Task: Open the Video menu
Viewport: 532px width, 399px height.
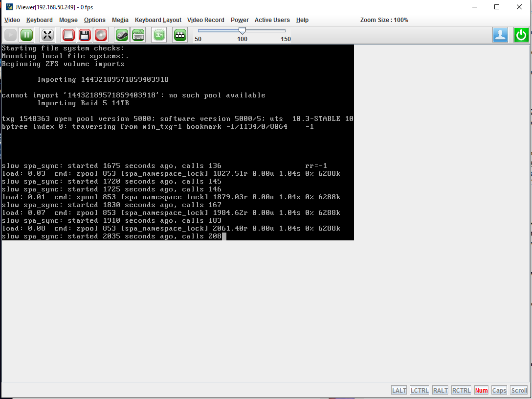Action: (x=12, y=20)
